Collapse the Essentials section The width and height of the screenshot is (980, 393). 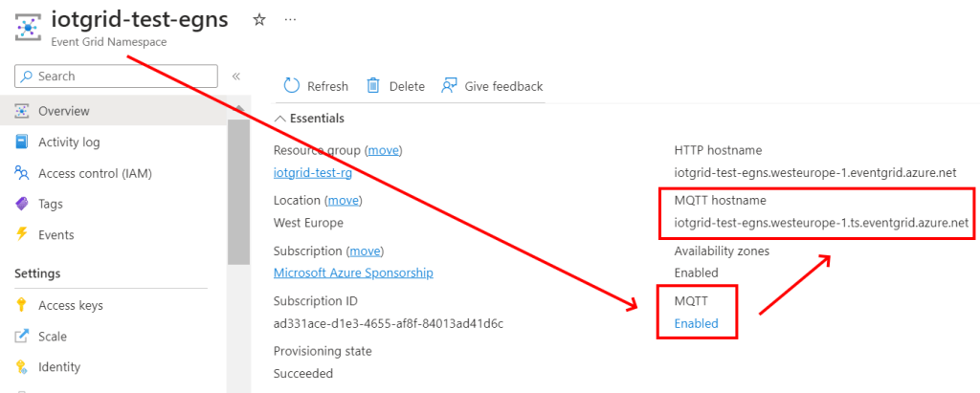[x=280, y=119]
